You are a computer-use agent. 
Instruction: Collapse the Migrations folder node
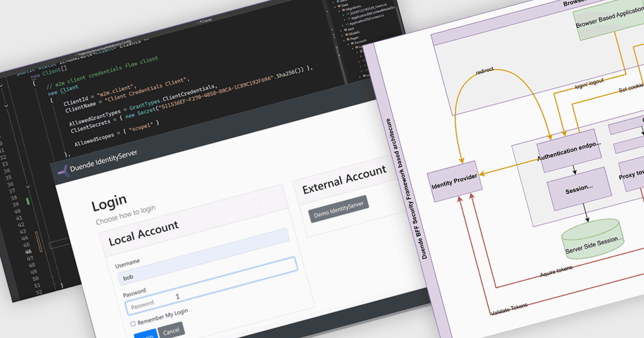pos(339,11)
